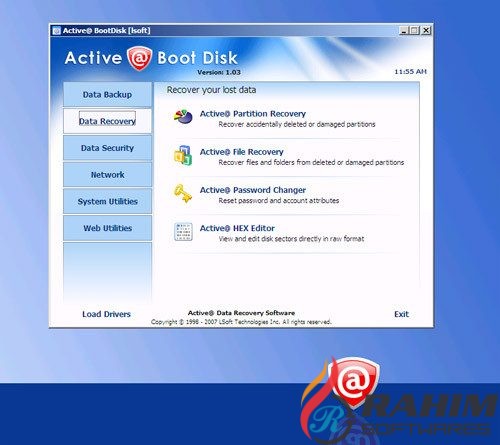
Task: Click 'View and edit disk sectors' description
Action: (291, 239)
